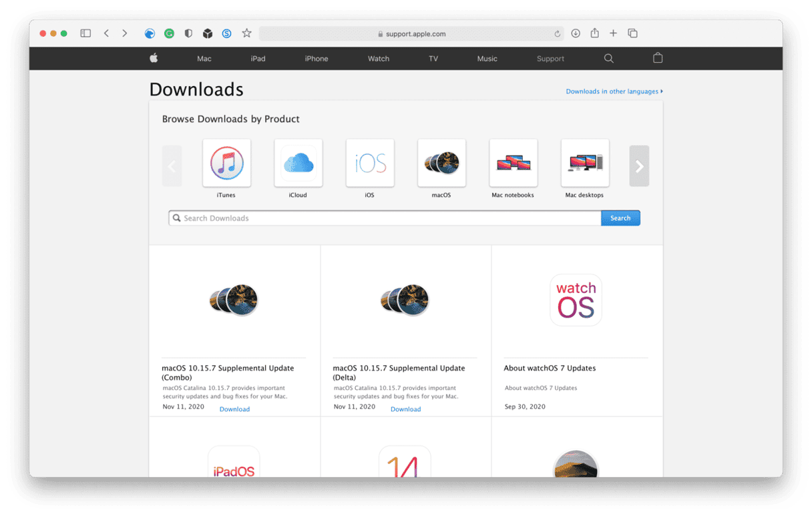The width and height of the screenshot is (812, 516).
Task: Open the green Grammarly extension
Action: coord(169,33)
